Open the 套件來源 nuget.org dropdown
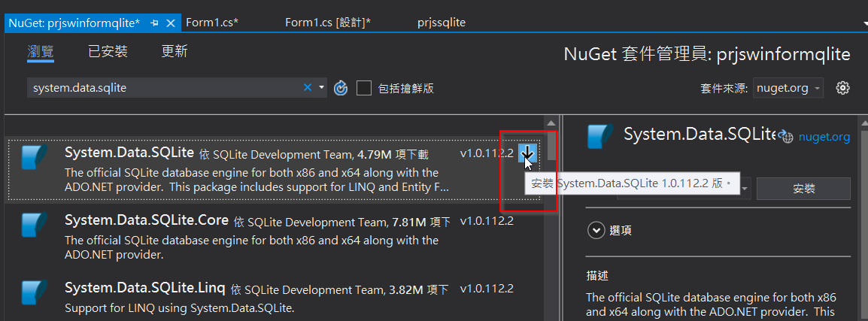Screen dimensions: 868x321 click(x=788, y=88)
